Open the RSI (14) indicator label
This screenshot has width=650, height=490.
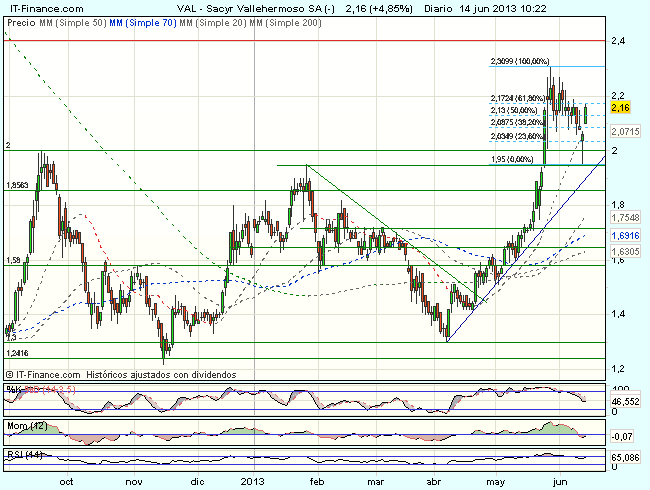pos(21,456)
